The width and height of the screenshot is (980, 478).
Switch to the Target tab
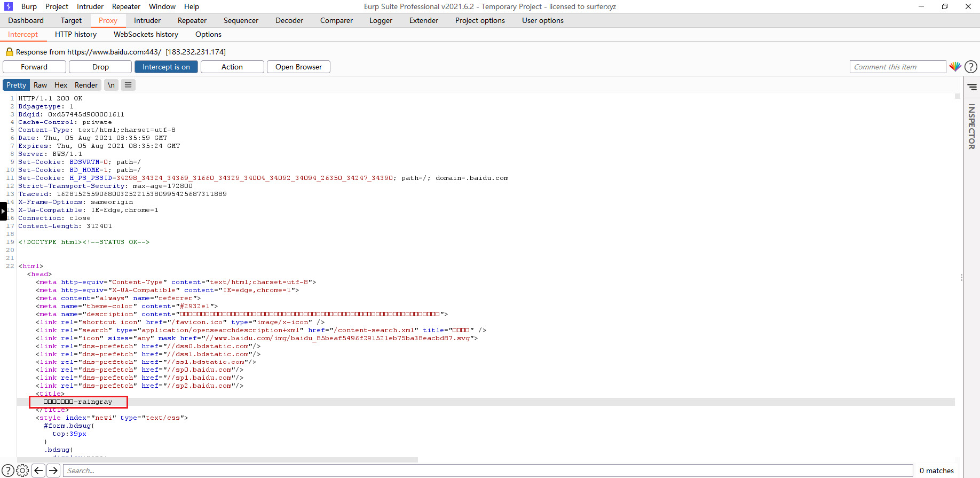tap(71, 20)
